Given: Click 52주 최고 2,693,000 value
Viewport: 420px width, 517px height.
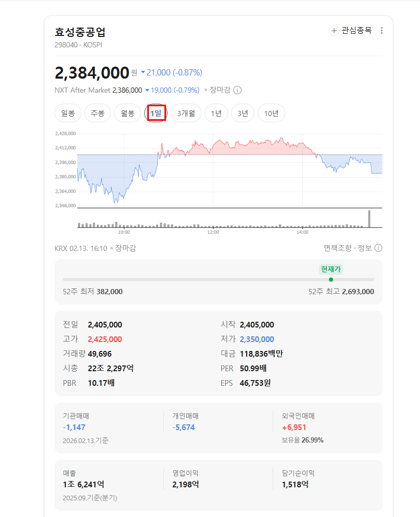Looking at the screenshot, I should coord(358,292).
